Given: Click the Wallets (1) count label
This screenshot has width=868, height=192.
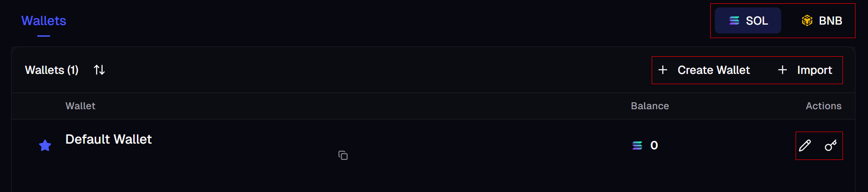Looking at the screenshot, I should tap(52, 70).
